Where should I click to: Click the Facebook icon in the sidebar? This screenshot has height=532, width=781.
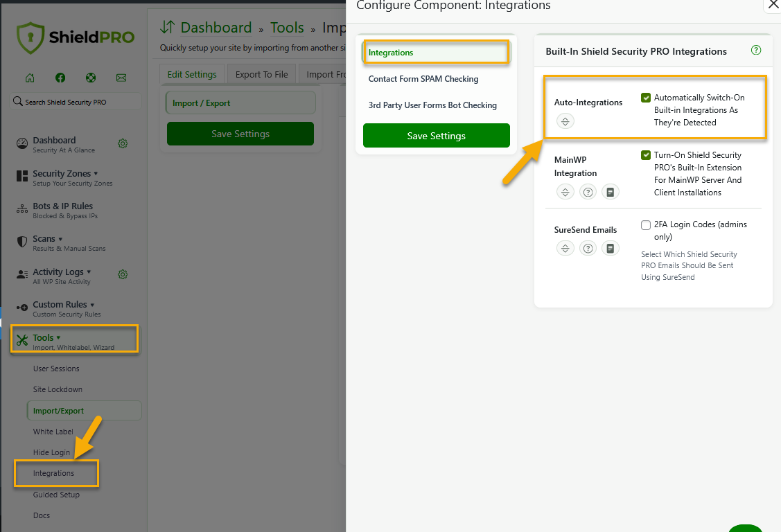pos(60,78)
